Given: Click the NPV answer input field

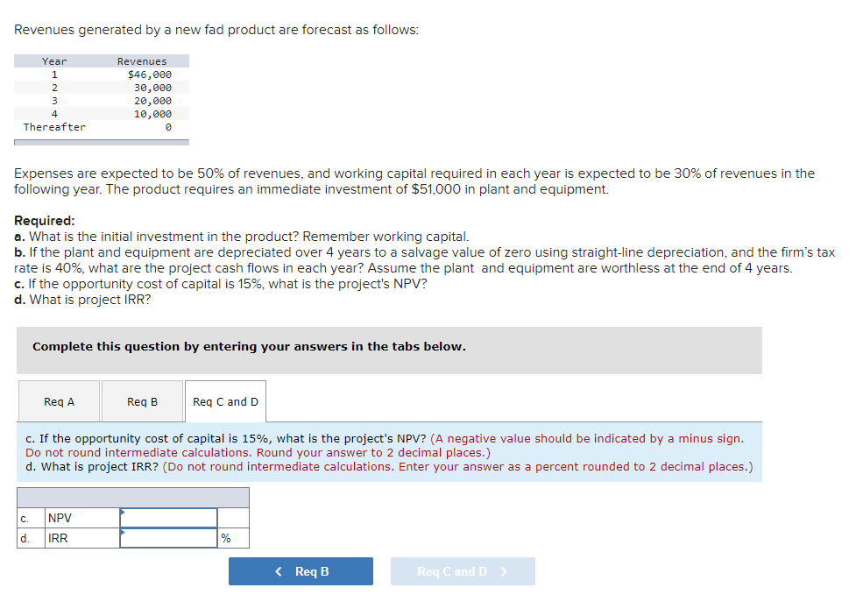Looking at the screenshot, I should point(169,518).
